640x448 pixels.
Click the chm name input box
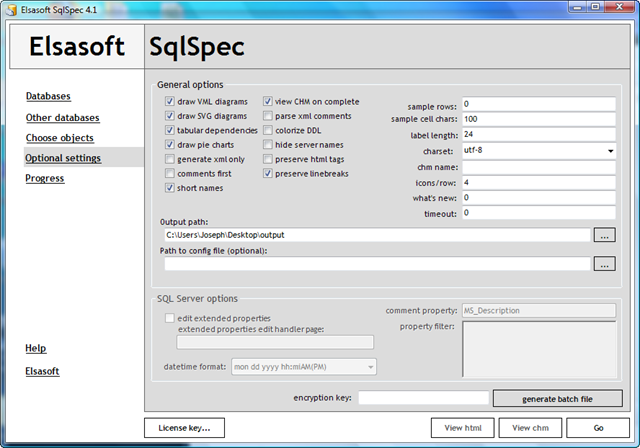point(539,167)
